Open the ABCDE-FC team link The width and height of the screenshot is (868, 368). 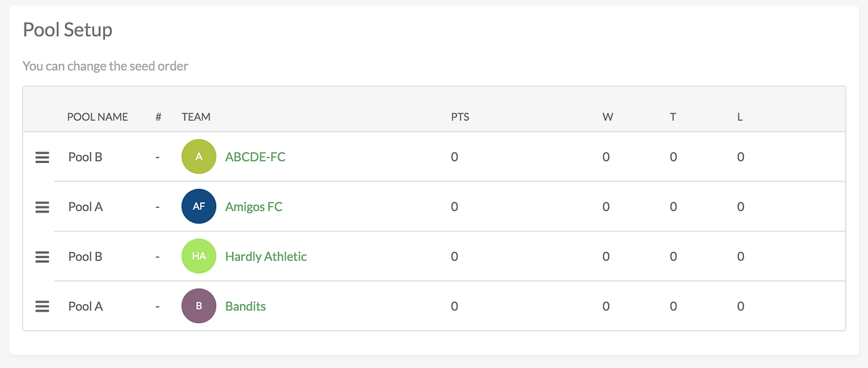[255, 157]
